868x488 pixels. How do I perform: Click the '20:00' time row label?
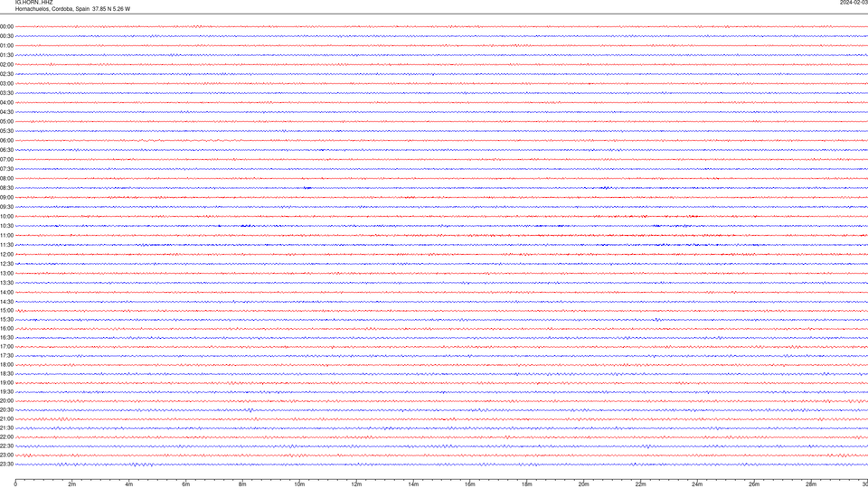6,401
